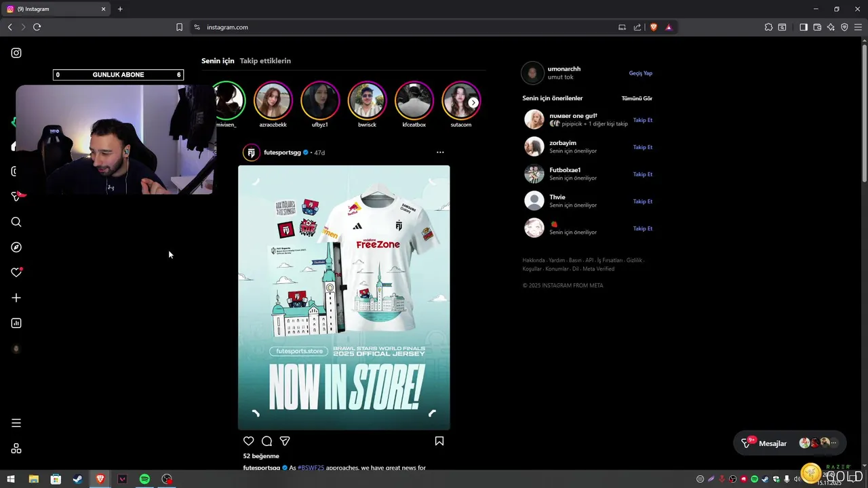Follow zorbayim with Takip Et
Image resolution: width=868 pixels, height=488 pixels.
click(643, 147)
